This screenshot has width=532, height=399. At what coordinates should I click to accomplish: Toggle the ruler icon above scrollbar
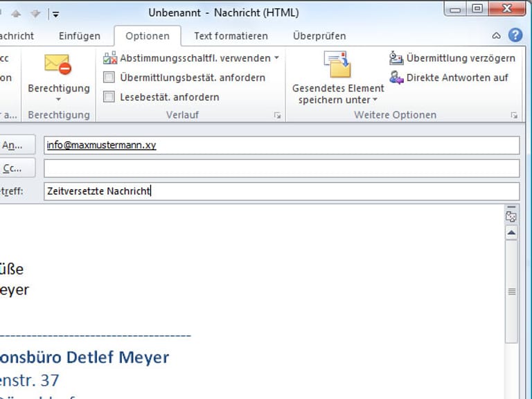pos(511,216)
